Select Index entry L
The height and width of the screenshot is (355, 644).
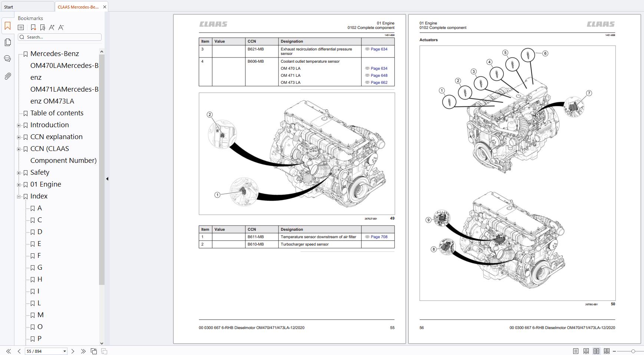pyautogui.click(x=39, y=303)
